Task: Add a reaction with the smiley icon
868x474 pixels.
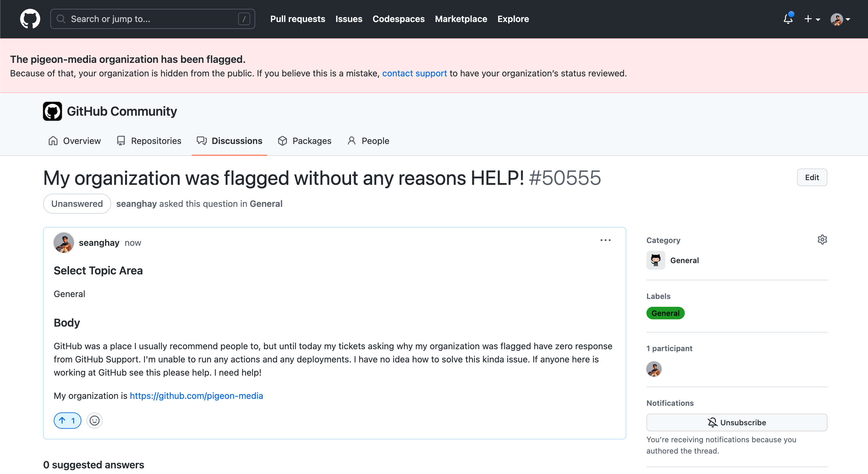Action: point(94,420)
